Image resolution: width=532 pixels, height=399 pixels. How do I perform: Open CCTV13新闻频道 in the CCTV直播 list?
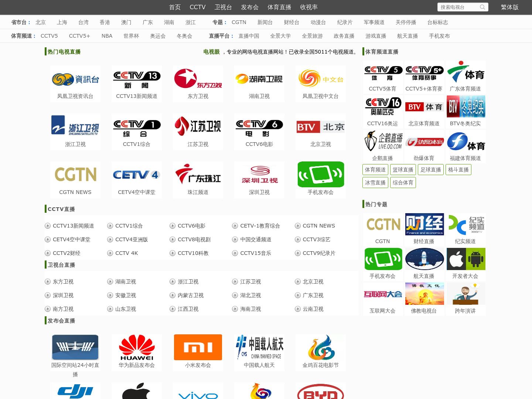point(73,226)
